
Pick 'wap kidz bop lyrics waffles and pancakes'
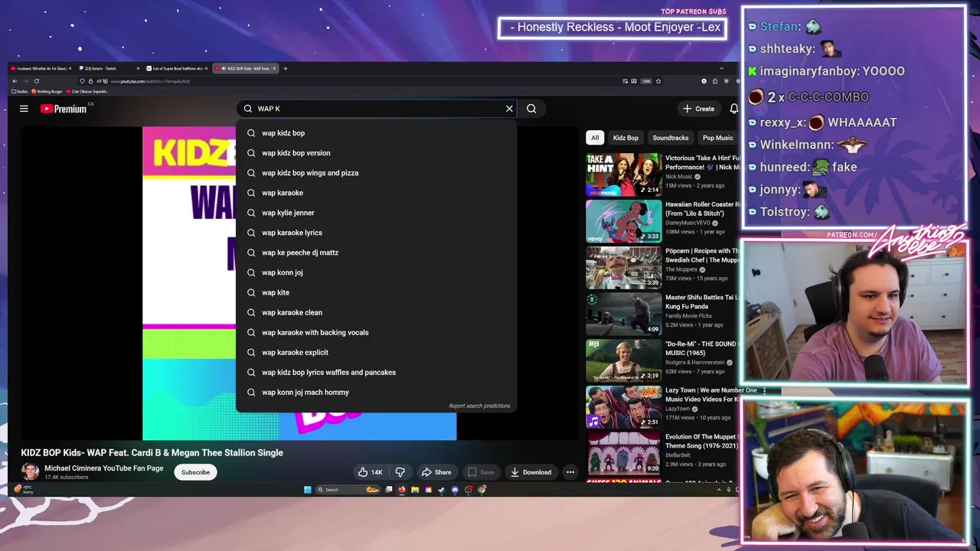[x=376, y=372]
